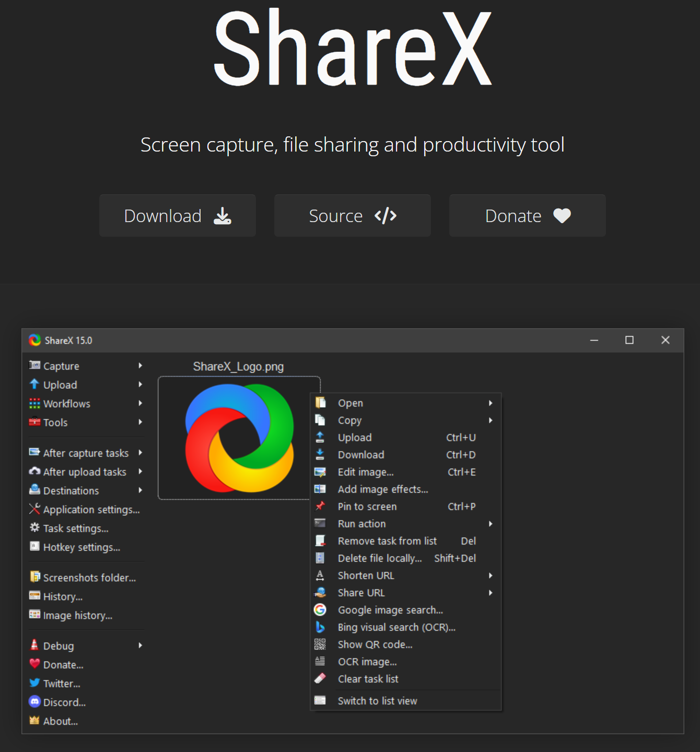Click the Image history icon
The height and width of the screenshot is (752, 700).
[x=34, y=614]
